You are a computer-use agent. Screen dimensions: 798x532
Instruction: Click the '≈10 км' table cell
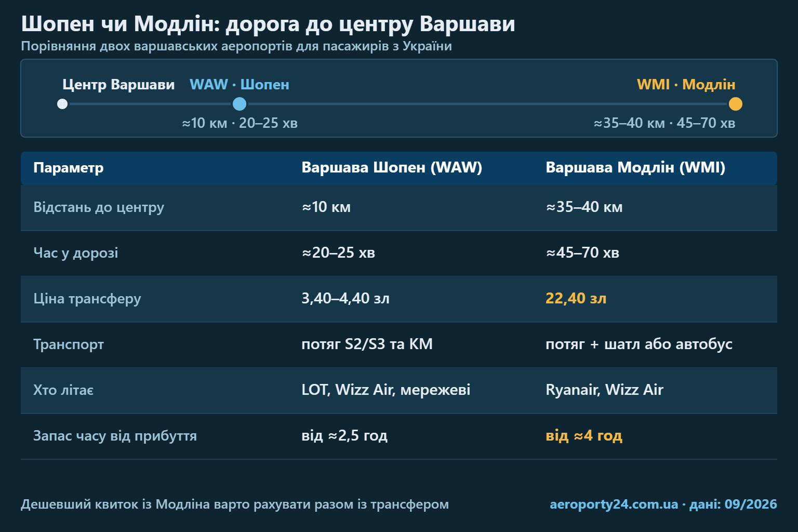point(326,207)
